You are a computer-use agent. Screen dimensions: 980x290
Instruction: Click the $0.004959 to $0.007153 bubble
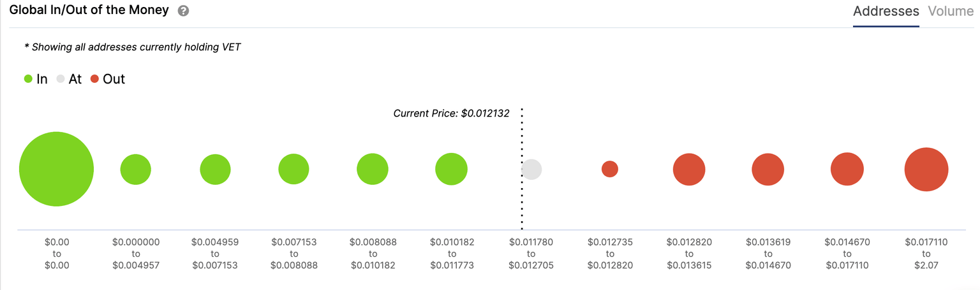click(215, 170)
